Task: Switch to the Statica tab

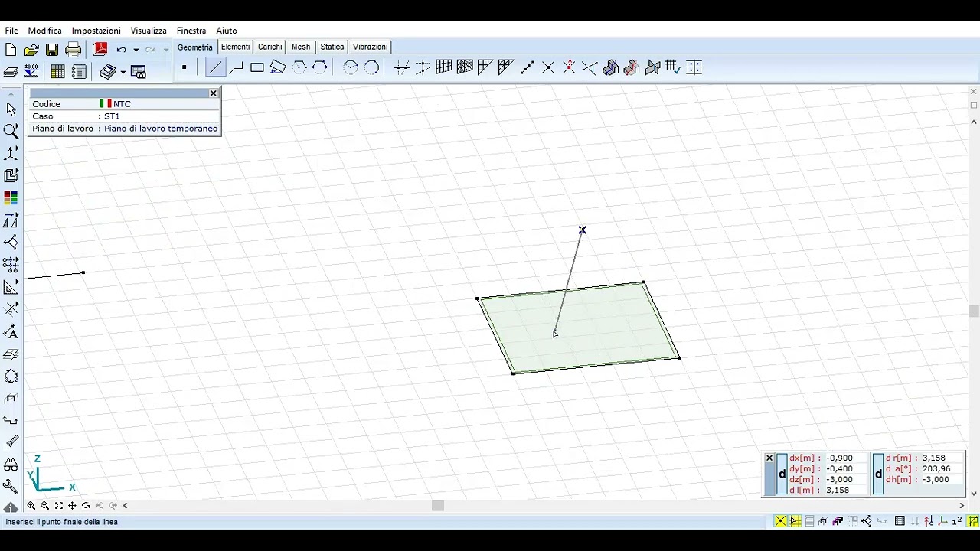Action: tap(332, 47)
